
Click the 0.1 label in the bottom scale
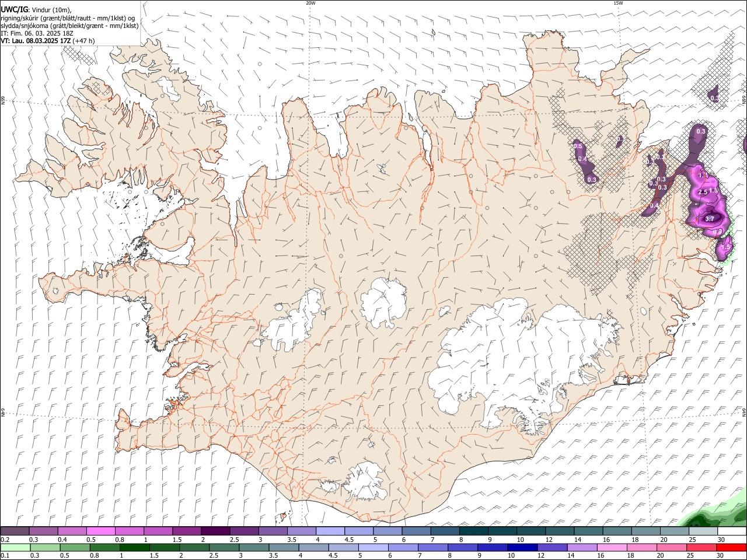point(5,556)
